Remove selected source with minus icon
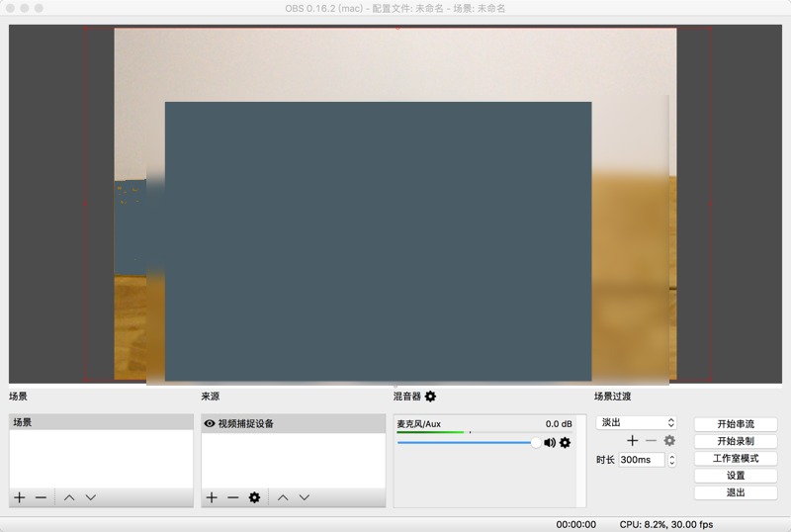This screenshot has height=532, width=791. pos(233,497)
